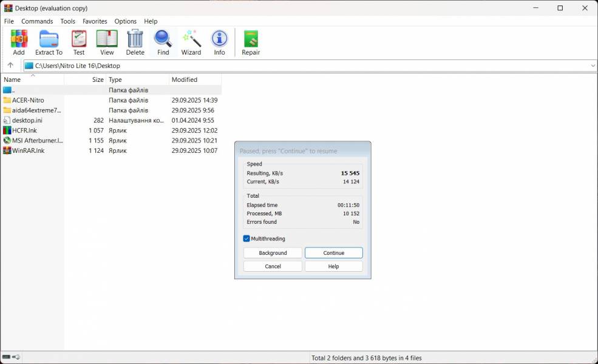
Task: Select the MSI Afterburner shortcut file
Action: (x=37, y=141)
